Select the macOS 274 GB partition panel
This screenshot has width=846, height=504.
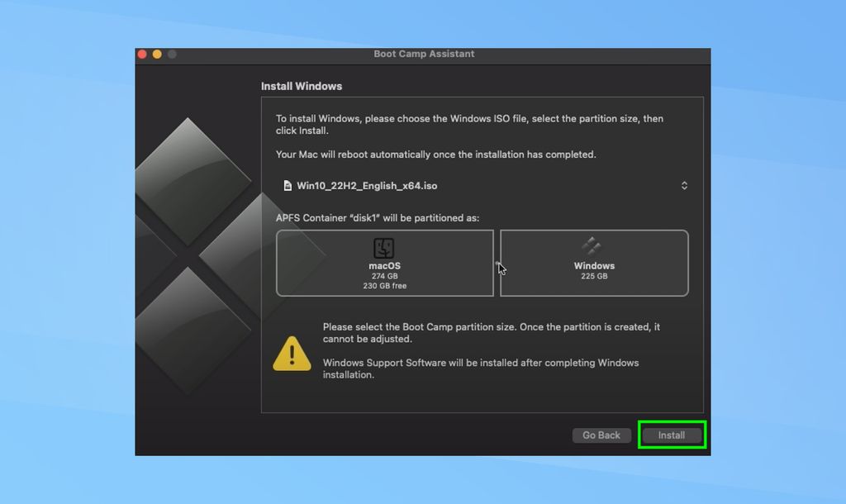tap(384, 263)
